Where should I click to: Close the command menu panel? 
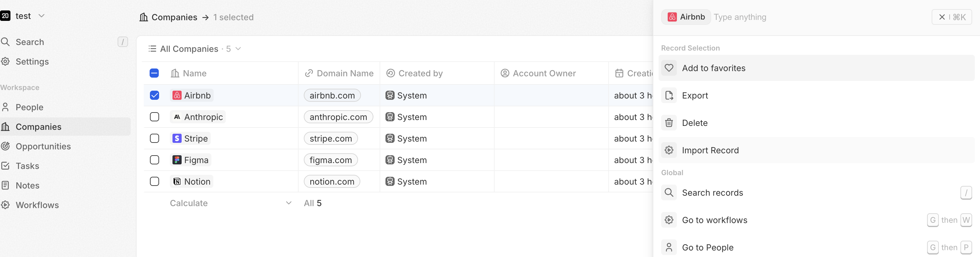[x=952, y=17]
